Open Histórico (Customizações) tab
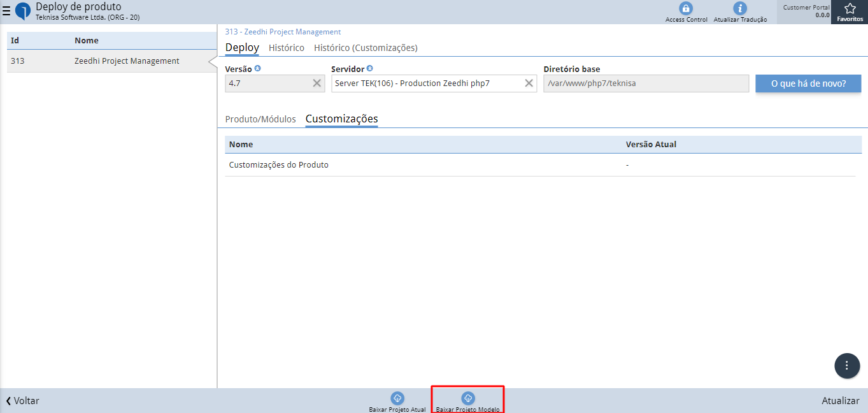The width and height of the screenshot is (868, 413). point(366,48)
